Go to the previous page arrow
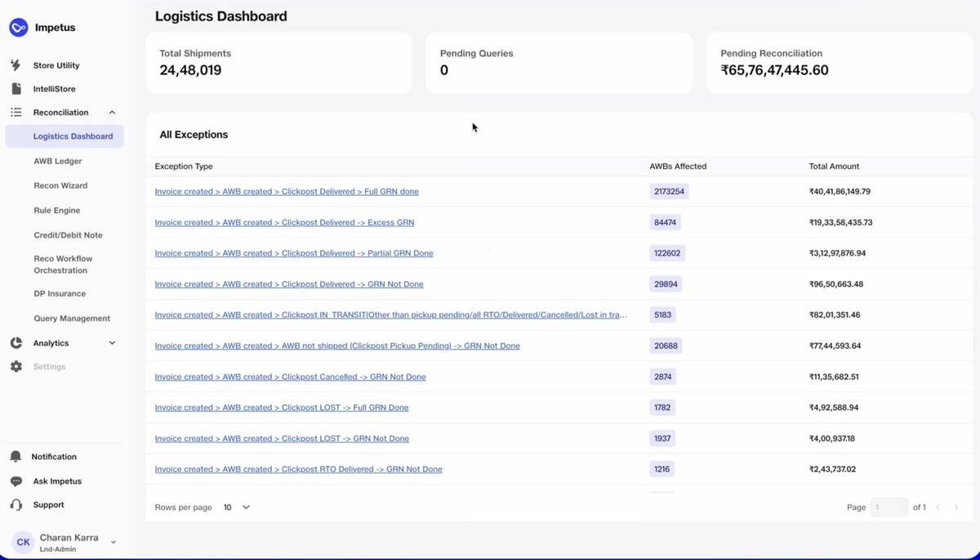The height and width of the screenshot is (560, 980). 938,507
